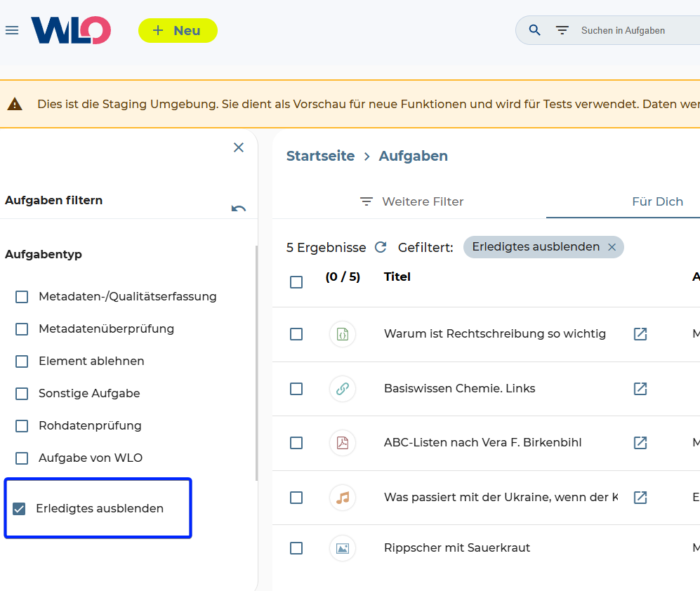Viewport: 700px width, 591px height.
Task: Click the 'Neu' button
Action: [x=178, y=31]
